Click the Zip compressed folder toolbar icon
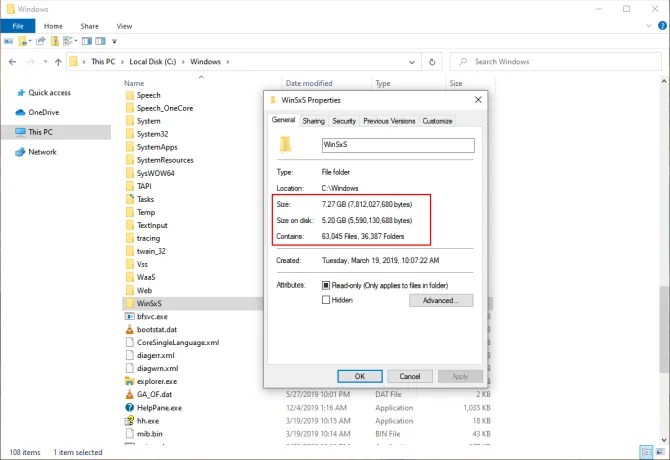Image resolution: width=670 pixels, height=460 pixels. pyautogui.click(x=55, y=41)
